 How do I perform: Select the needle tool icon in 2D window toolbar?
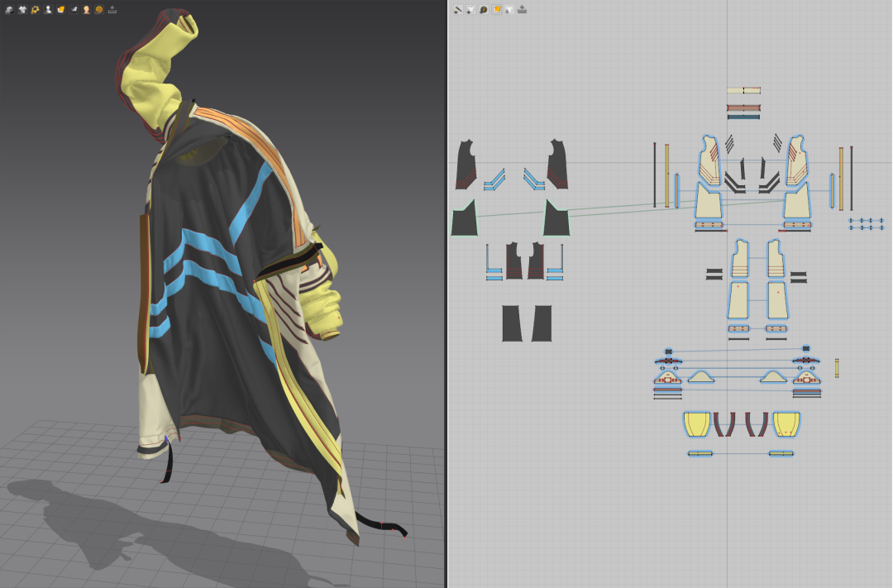tap(458, 10)
